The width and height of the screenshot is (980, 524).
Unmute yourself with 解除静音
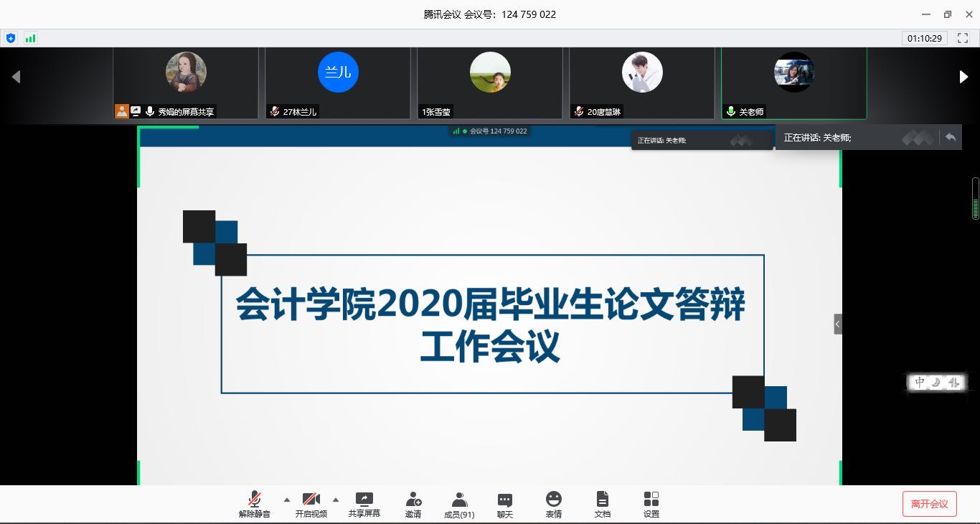coord(255,503)
